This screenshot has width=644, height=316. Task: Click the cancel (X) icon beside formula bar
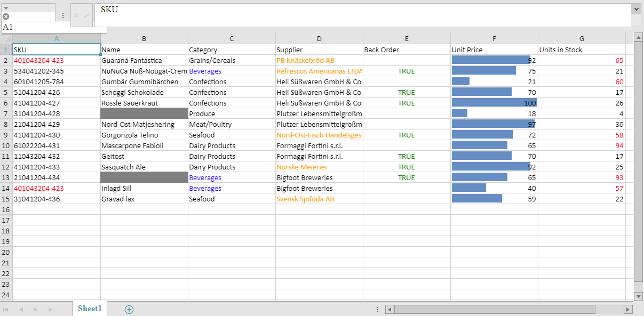(76, 15)
